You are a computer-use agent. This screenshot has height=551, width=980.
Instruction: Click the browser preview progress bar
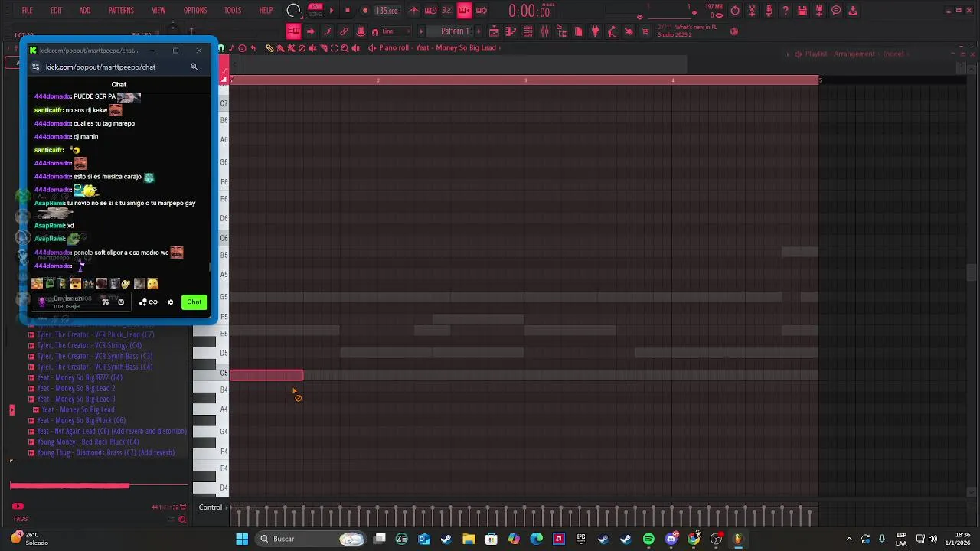tap(99, 485)
